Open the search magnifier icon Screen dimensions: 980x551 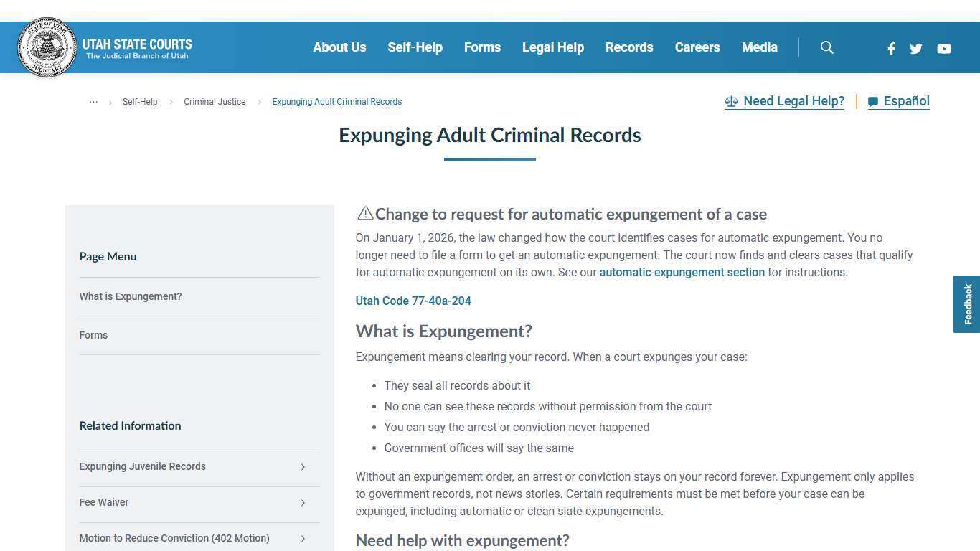tap(826, 47)
